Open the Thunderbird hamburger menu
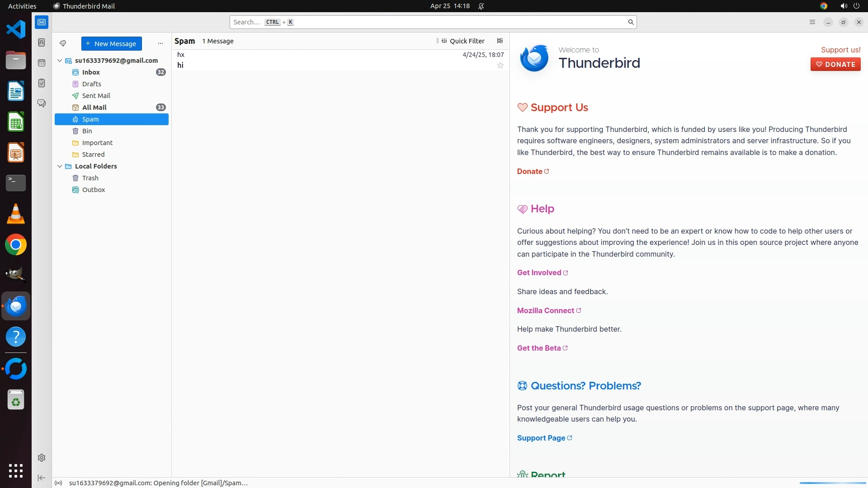The width and height of the screenshot is (868, 488). click(812, 22)
